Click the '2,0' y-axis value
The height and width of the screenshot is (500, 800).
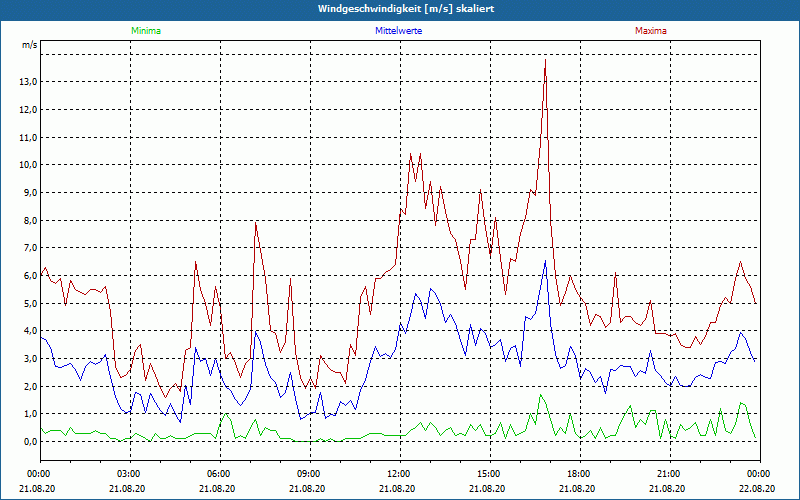pyautogui.click(x=31, y=386)
